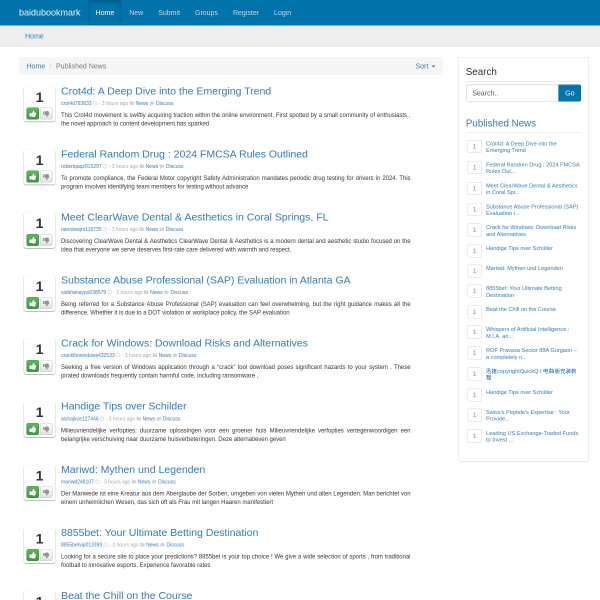
Task: Open sidebar link Crot4d: A Deep Dive
Action: [521, 147]
